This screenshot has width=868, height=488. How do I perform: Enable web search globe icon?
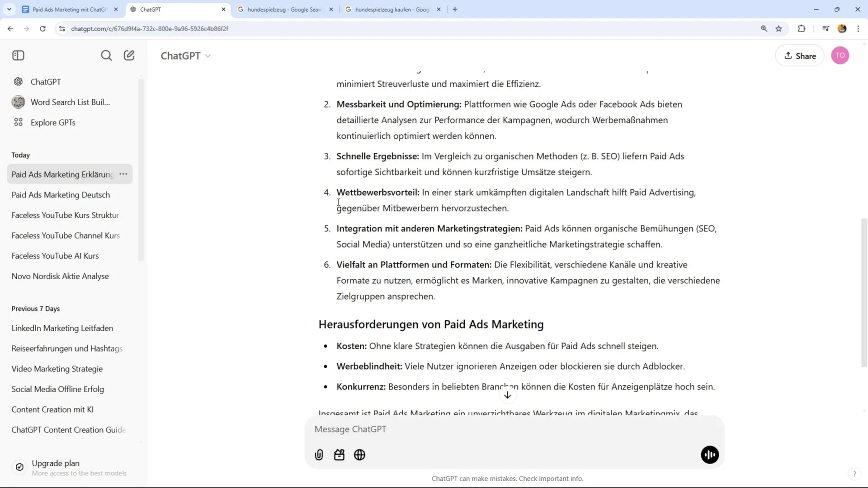tap(360, 455)
